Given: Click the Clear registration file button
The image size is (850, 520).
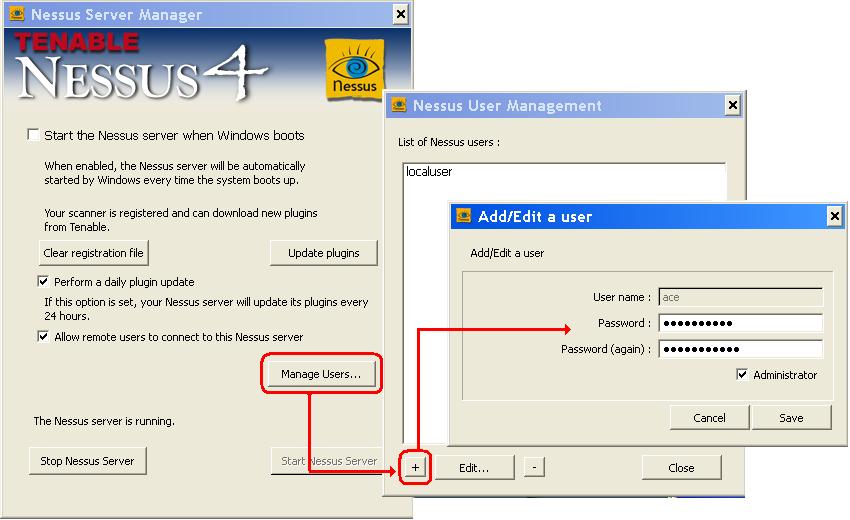Looking at the screenshot, I should pyautogui.click(x=93, y=253).
